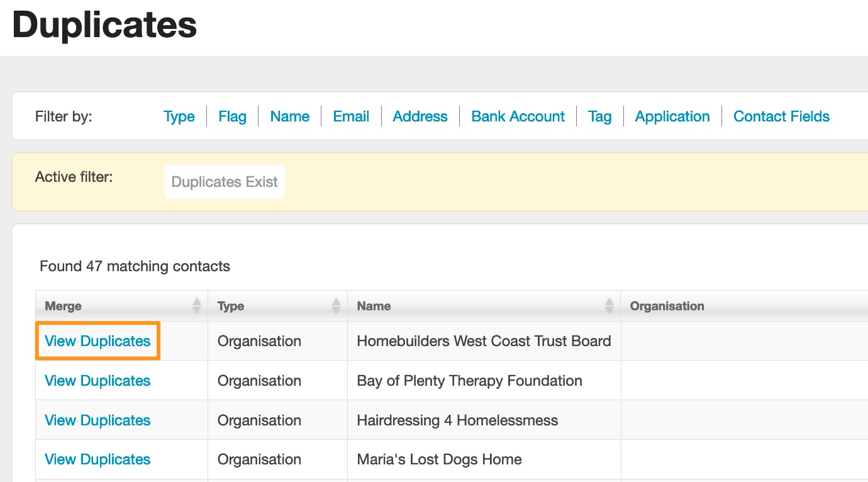Screen dimensions: 868x482
Task: Select the Email filter option
Action: 351,116
